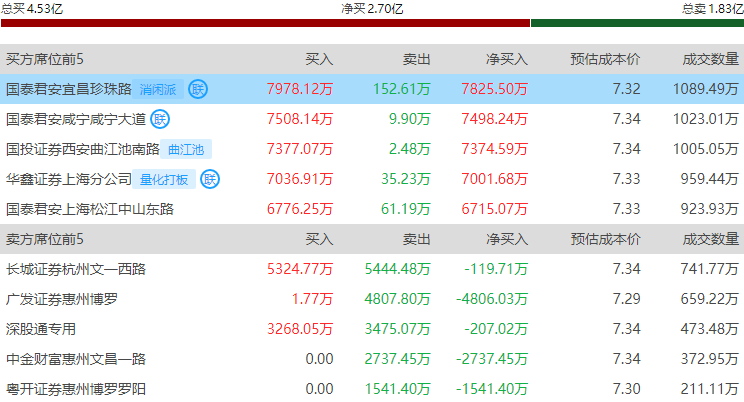
Task: Click 净买入 column header in buyer table
Action: [507, 59]
